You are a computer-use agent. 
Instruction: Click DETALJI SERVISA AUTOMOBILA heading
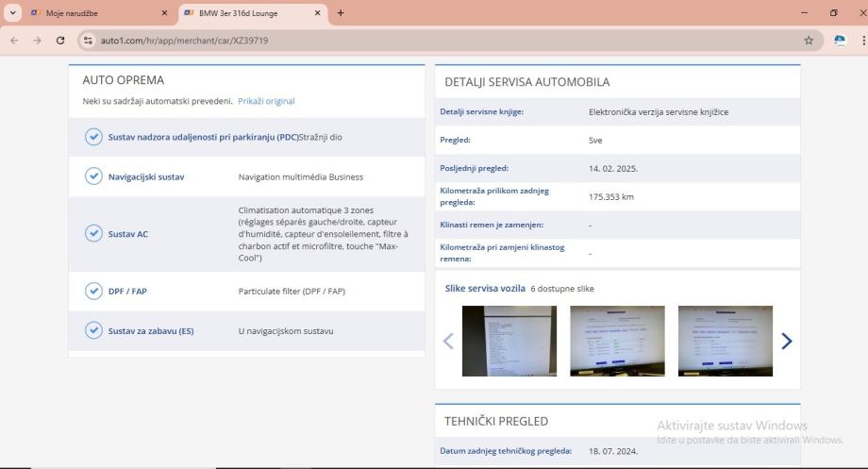point(527,82)
